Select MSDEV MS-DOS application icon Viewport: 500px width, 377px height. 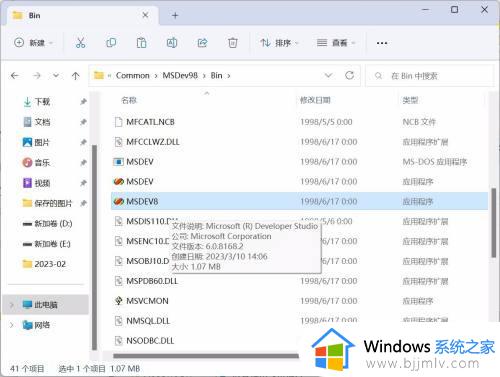point(118,162)
